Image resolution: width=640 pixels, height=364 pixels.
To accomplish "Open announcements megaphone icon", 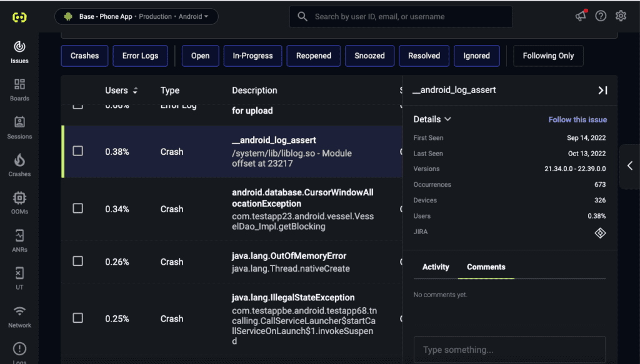I will pos(581,16).
